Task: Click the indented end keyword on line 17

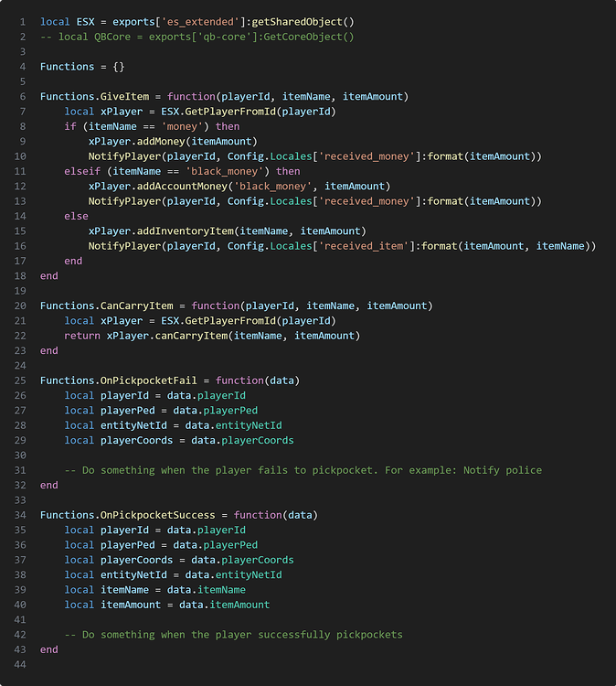Action: pyautogui.click(x=73, y=261)
